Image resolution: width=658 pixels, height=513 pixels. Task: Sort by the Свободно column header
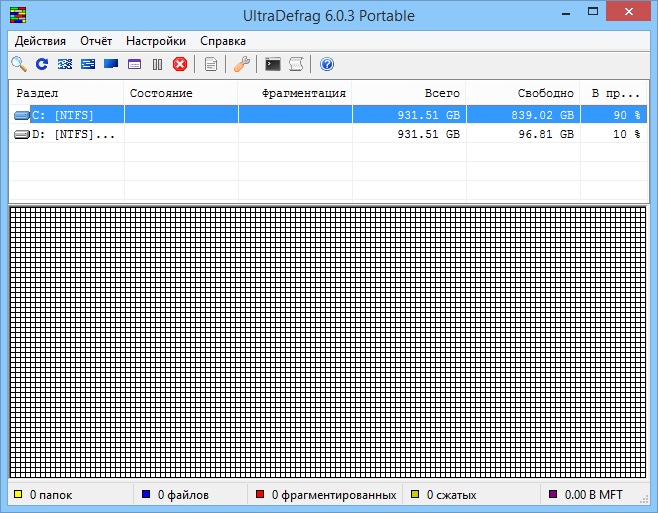pyautogui.click(x=524, y=93)
